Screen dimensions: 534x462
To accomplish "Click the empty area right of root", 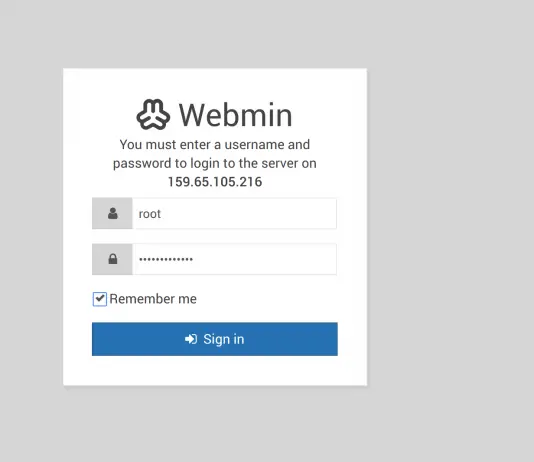I will 249,213.
